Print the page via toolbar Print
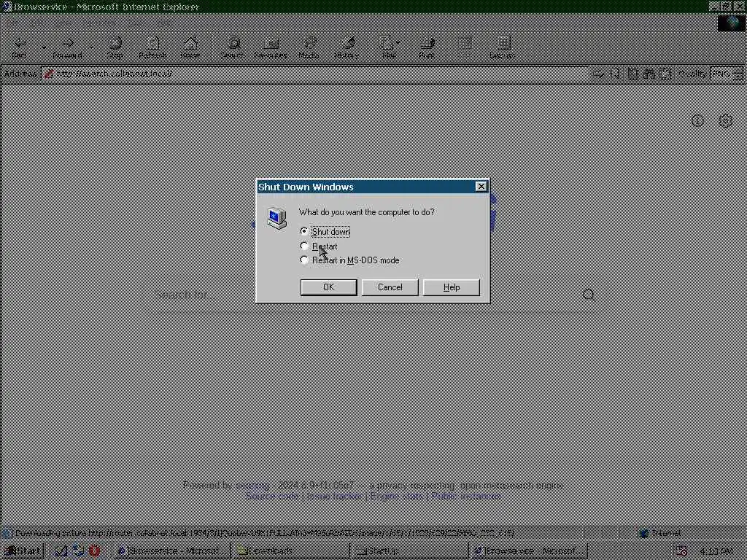Screen dimensions: 747x560 tap(427, 47)
